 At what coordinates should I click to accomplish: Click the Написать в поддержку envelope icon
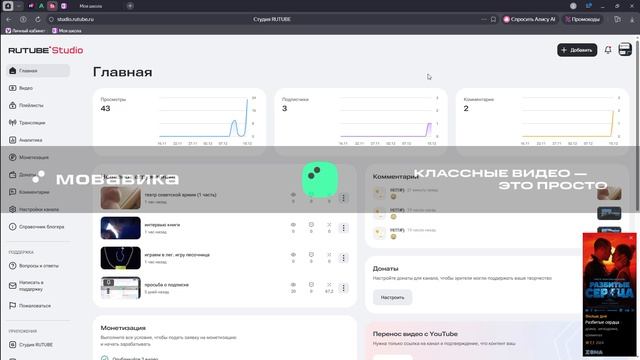tap(13, 286)
